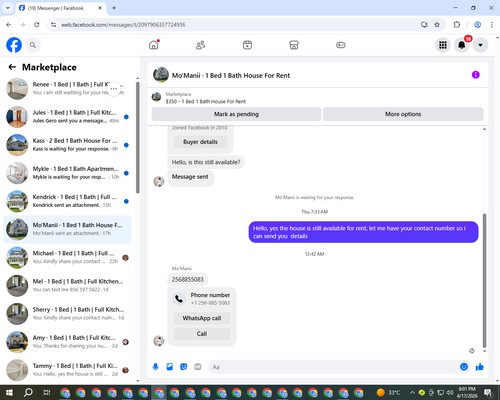Open Tammy's conversation
Viewport: 500px width, 400px height.
tap(68, 370)
